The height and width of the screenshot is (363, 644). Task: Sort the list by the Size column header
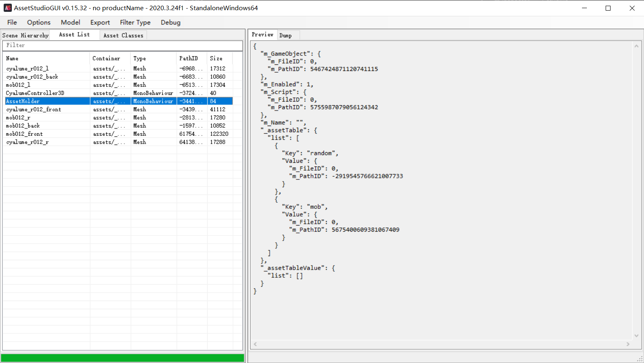tap(220, 58)
